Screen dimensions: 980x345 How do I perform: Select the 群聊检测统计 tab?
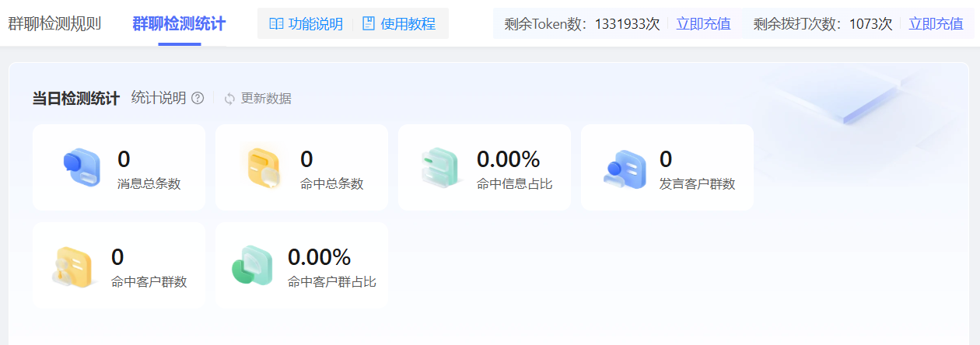179,23
